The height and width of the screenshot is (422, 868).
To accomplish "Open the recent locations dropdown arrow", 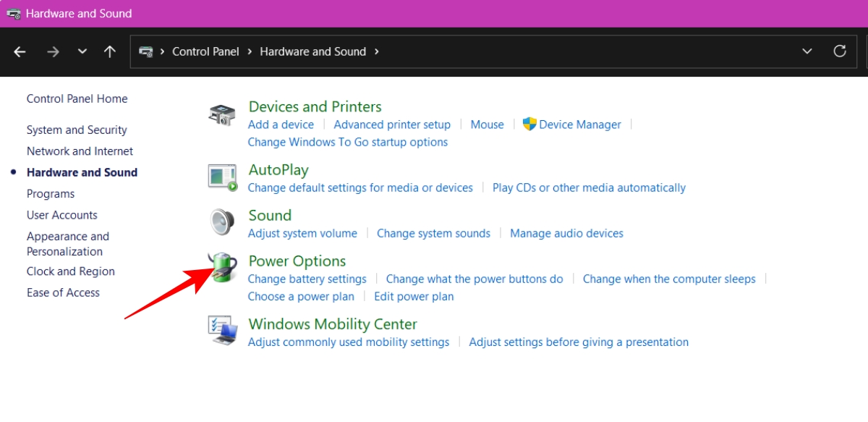I will pyautogui.click(x=82, y=51).
